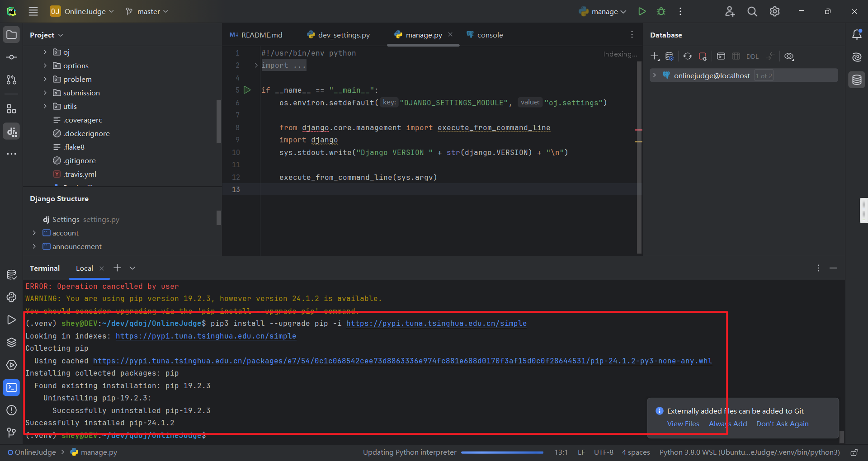Expand the options folder

click(x=45, y=66)
